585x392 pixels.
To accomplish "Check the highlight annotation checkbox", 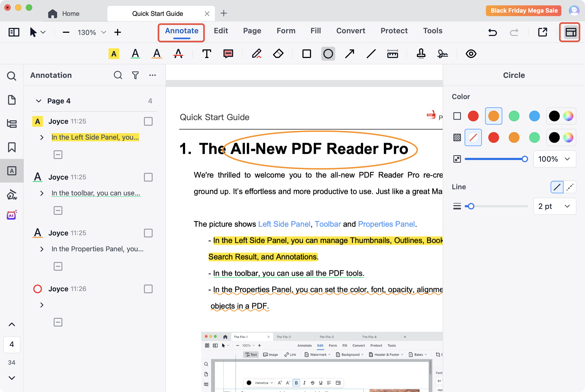I will pos(148,121).
